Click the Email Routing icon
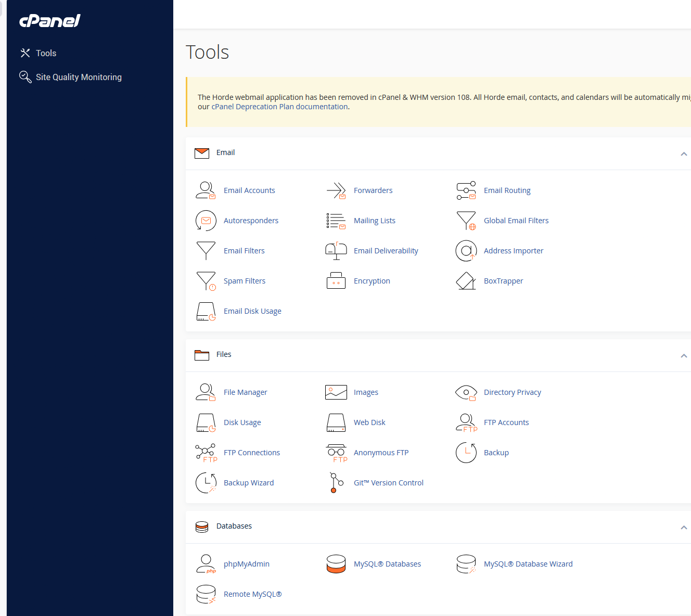 click(466, 190)
